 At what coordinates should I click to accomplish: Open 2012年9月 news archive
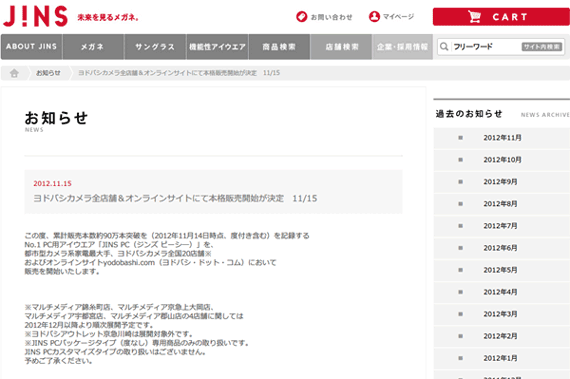coord(502,182)
